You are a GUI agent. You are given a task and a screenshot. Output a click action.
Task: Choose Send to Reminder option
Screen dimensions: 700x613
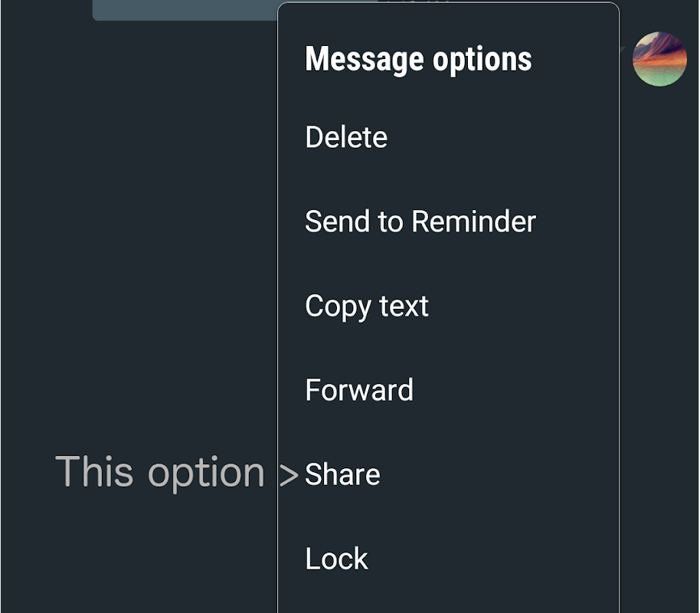[448, 221]
